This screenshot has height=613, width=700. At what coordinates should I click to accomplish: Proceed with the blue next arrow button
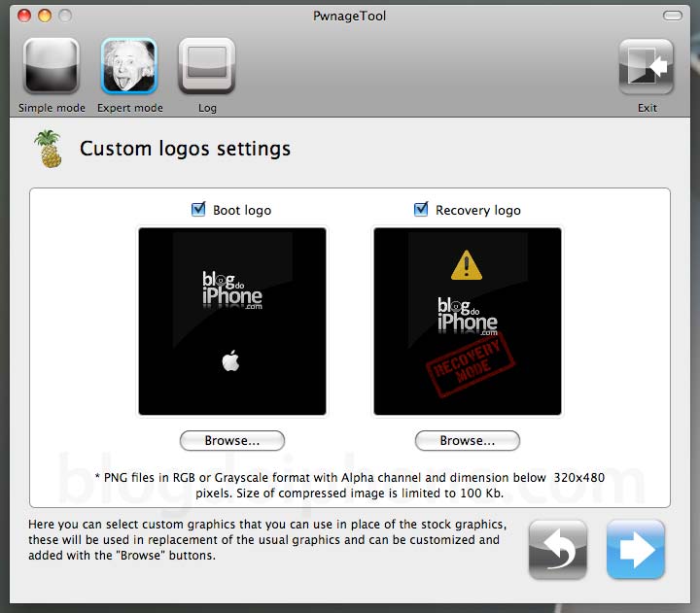click(x=636, y=550)
